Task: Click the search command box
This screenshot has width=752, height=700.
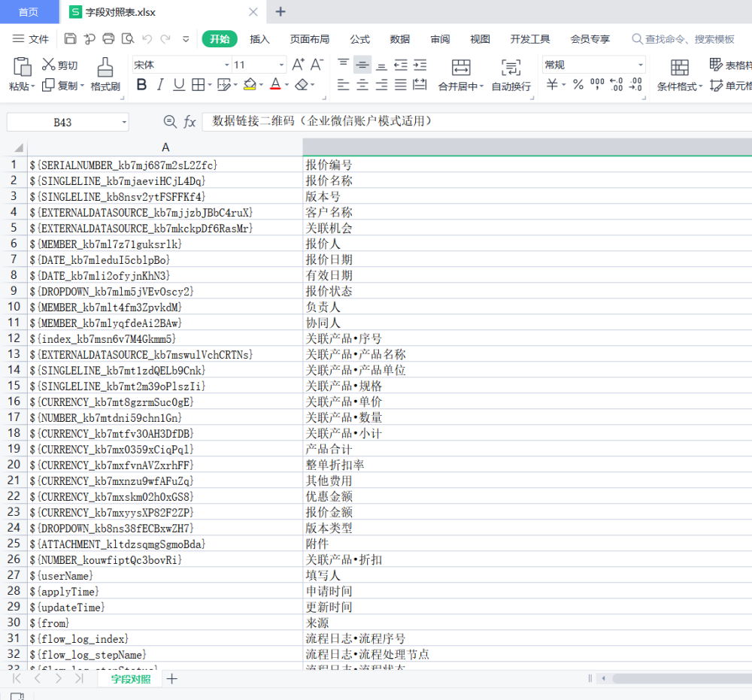Action: point(684,39)
